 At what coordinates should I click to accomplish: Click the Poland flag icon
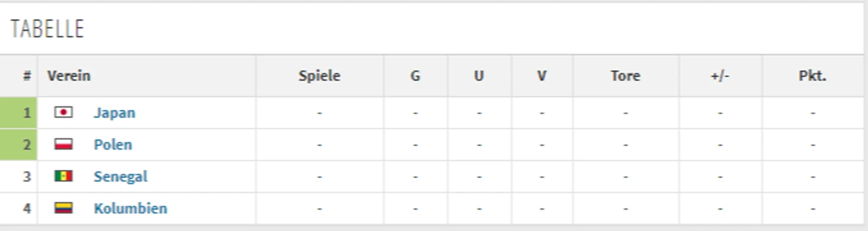[x=64, y=144]
